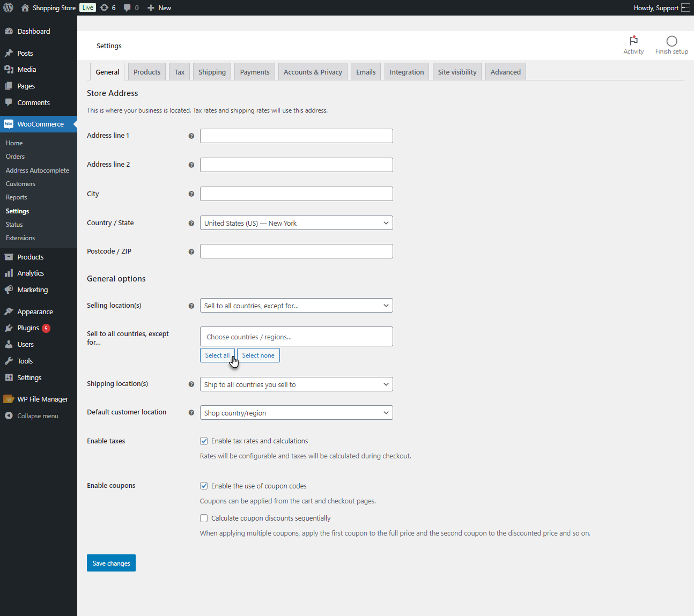Screen dimensions: 694x616
Task: Click the Select none button
Action: 258,355
